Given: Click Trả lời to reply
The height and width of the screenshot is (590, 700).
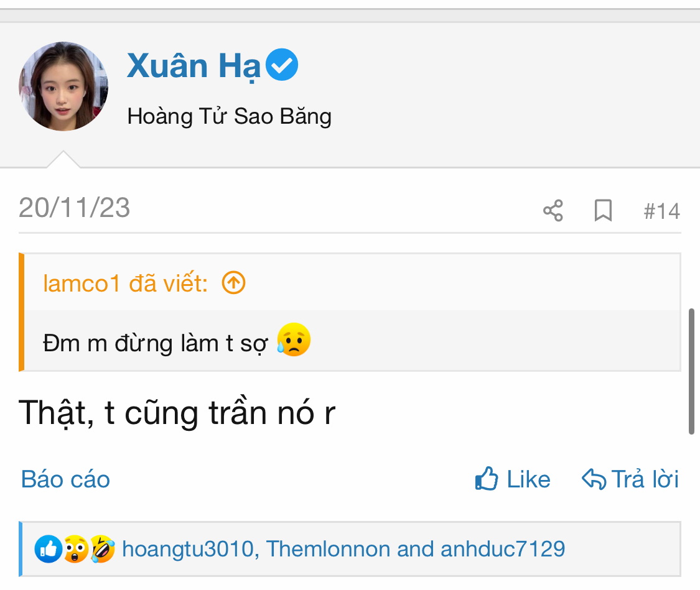Looking at the screenshot, I should (630, 479).
